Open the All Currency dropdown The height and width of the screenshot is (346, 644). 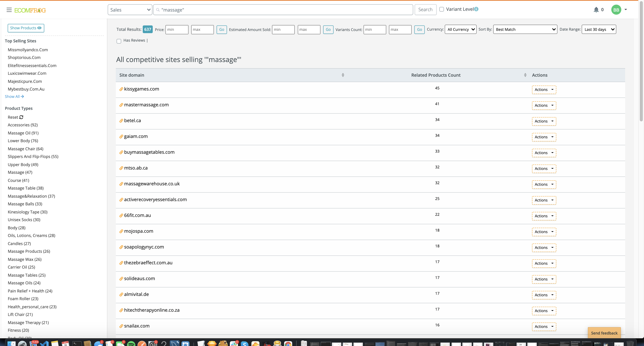(x=460, y=29)
